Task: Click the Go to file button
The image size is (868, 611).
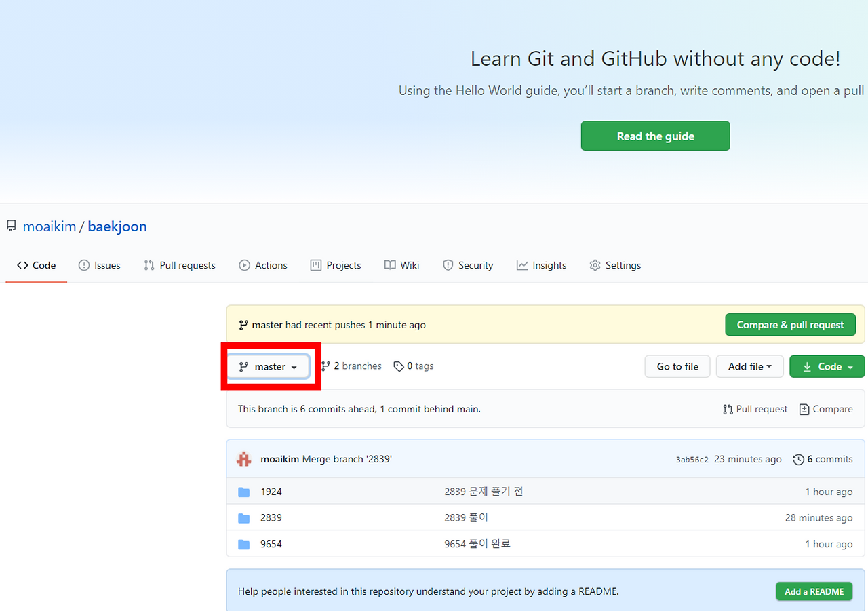Action: 677,366
